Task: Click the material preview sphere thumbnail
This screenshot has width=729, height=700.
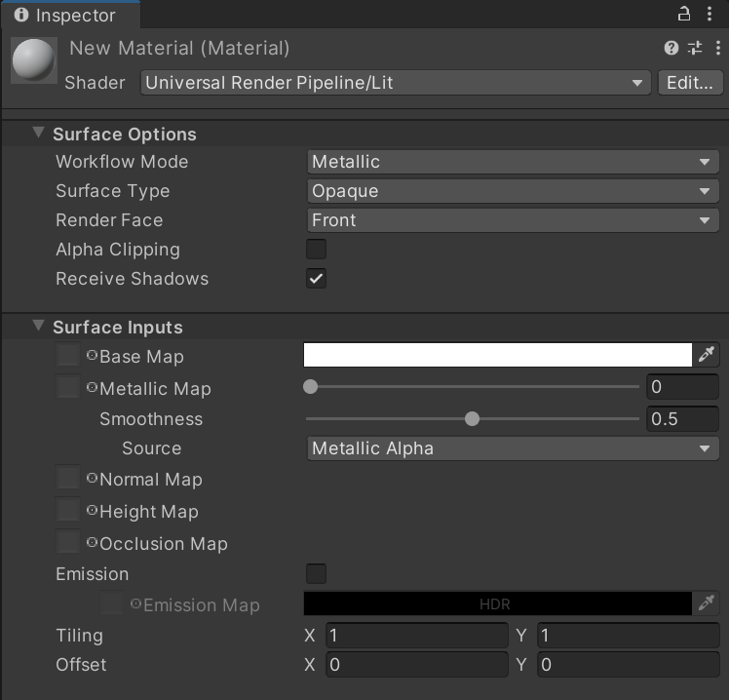Action: coord(33,59)
